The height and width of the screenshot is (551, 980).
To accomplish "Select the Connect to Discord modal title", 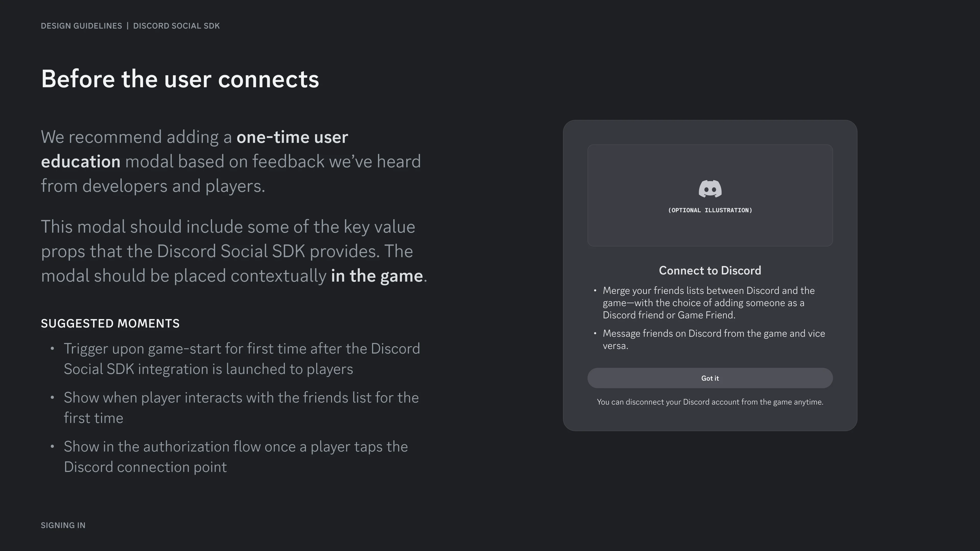I will pos(710,270).
